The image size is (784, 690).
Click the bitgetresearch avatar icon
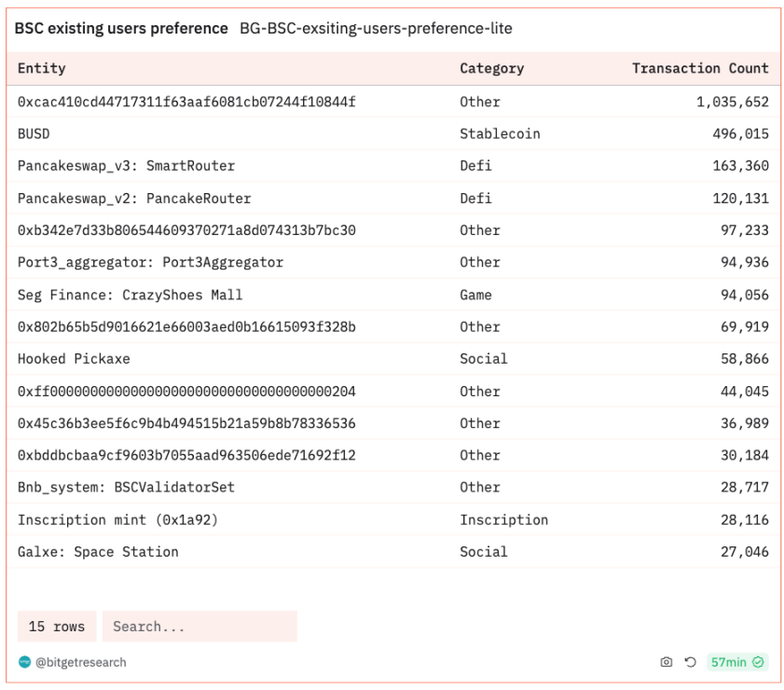[24, 662]
